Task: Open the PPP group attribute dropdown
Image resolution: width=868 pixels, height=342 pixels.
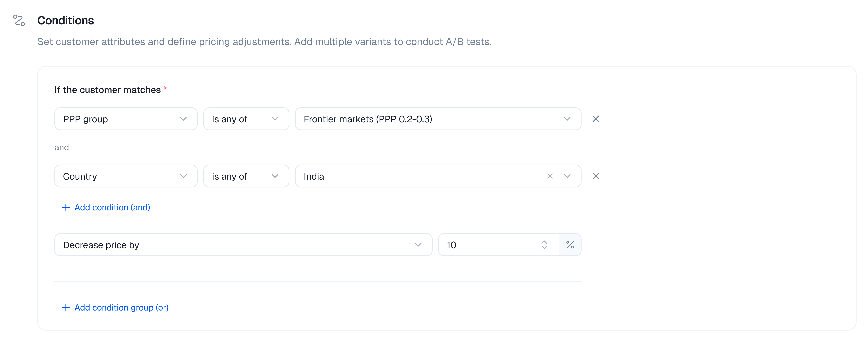Action: (x=126, y=119)
